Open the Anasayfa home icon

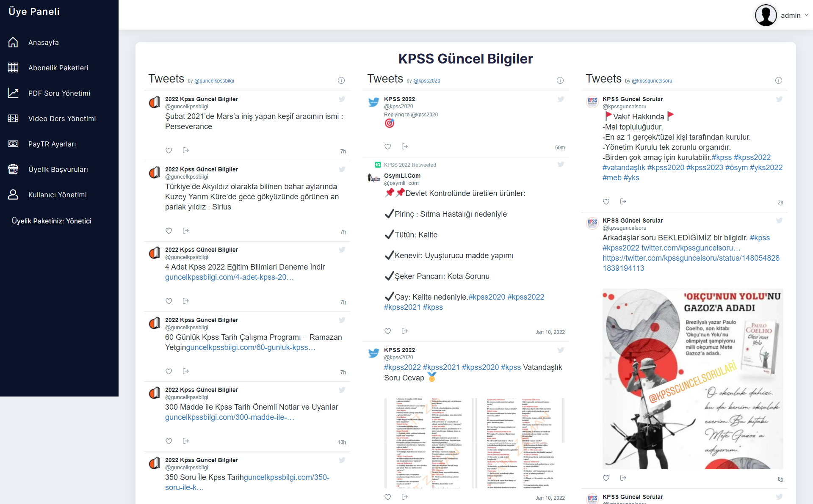coord(13,42)
